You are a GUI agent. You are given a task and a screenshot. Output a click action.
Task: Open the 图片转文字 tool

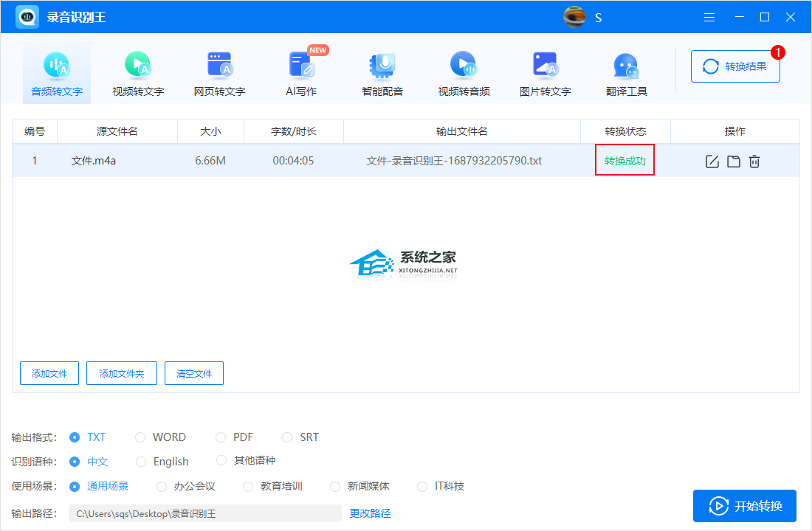(545, 74)
